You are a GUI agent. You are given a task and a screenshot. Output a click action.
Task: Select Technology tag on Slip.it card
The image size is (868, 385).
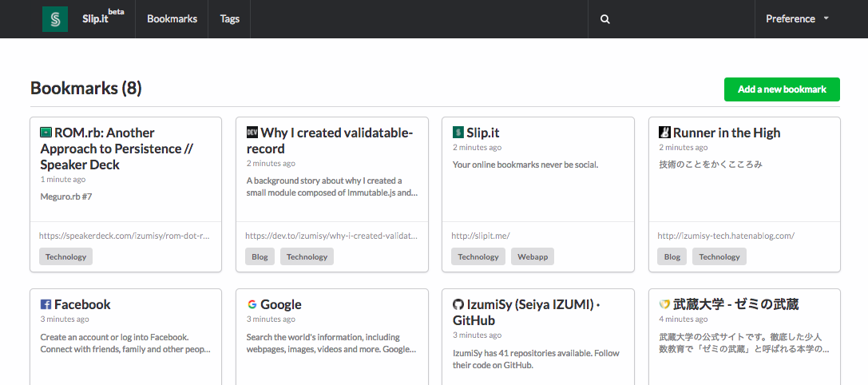(x=478, y=256)
